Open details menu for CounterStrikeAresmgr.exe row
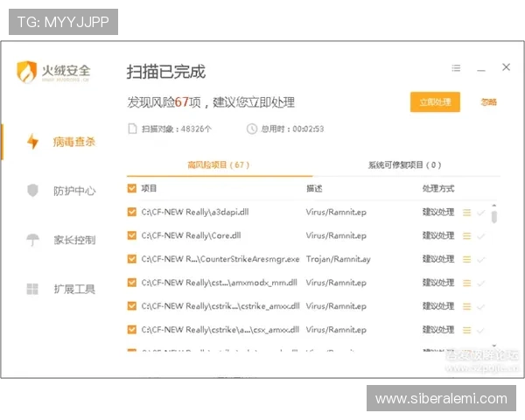This screenshot has height=420, width=525. click(466, 259)
